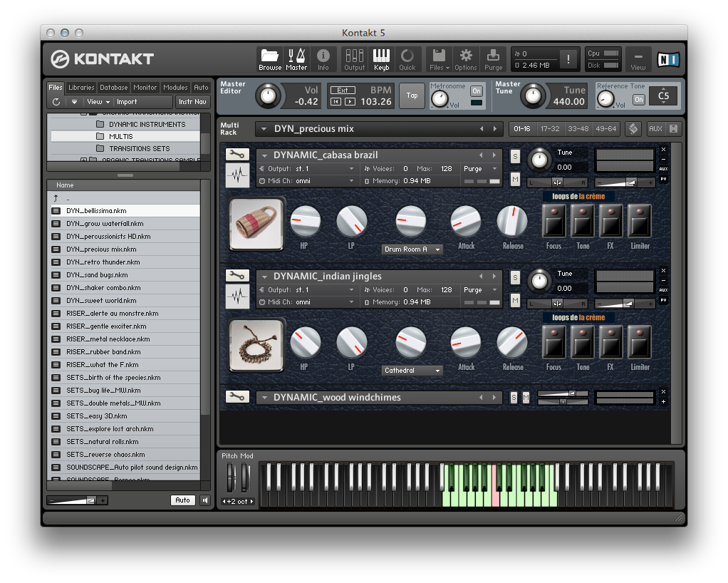
Task: Open Cathedral reverb dropdown
Action: 412,371
